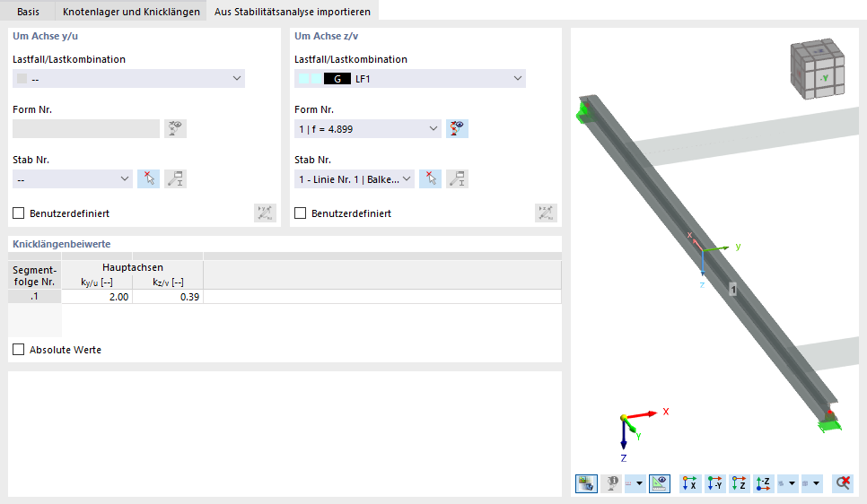867x504 pixels.
Task: View model in -Z direction
Action: click(763, 483)
